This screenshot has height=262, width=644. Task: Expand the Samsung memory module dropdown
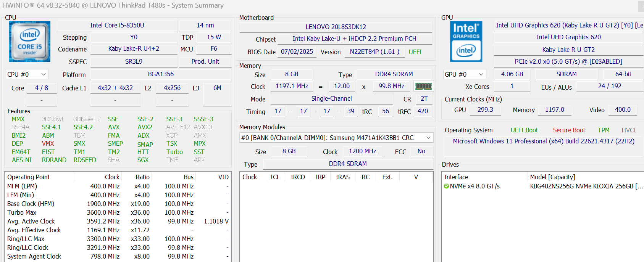coord(428,138)
